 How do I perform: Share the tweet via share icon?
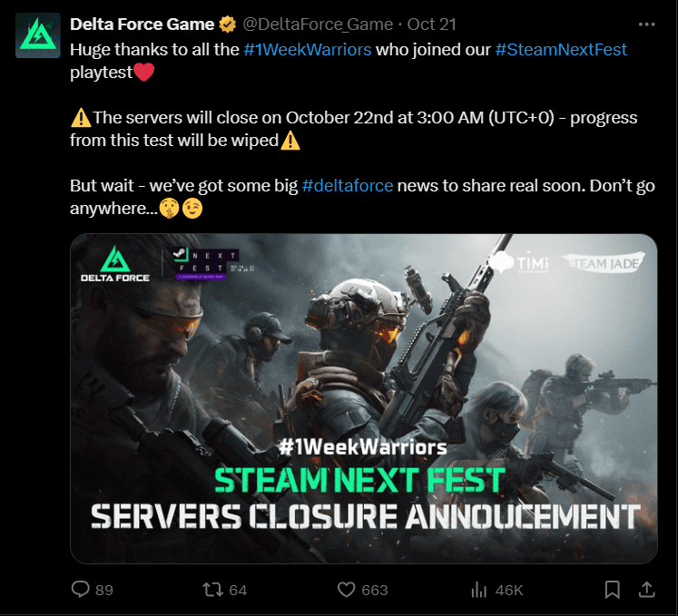pyautogui.click(x=646, y=590)
